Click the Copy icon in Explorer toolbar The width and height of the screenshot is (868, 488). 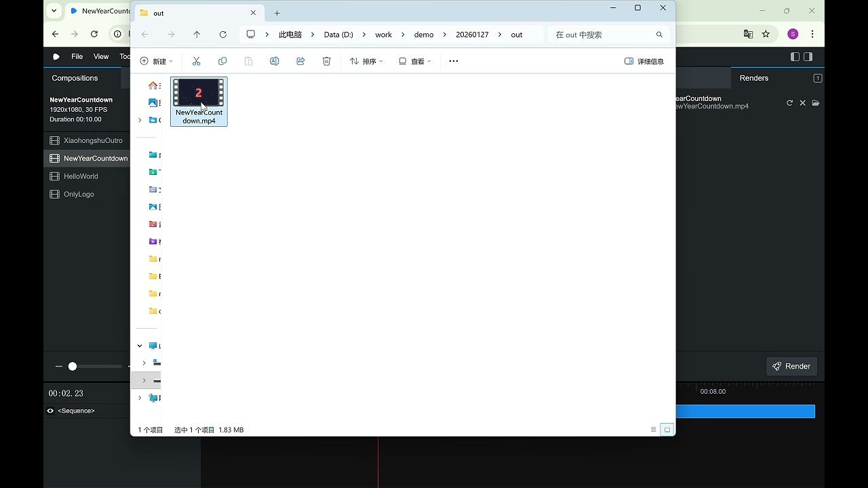(222, 61)
